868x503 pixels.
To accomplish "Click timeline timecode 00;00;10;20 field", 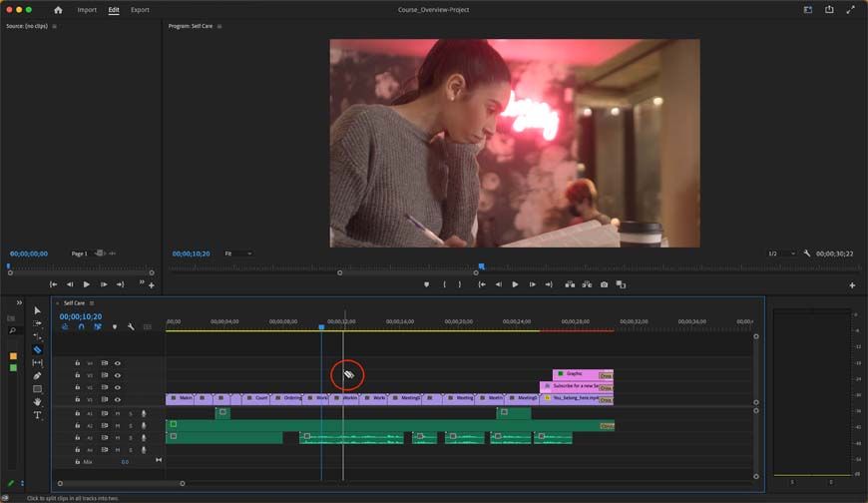I will pos(81,316).
